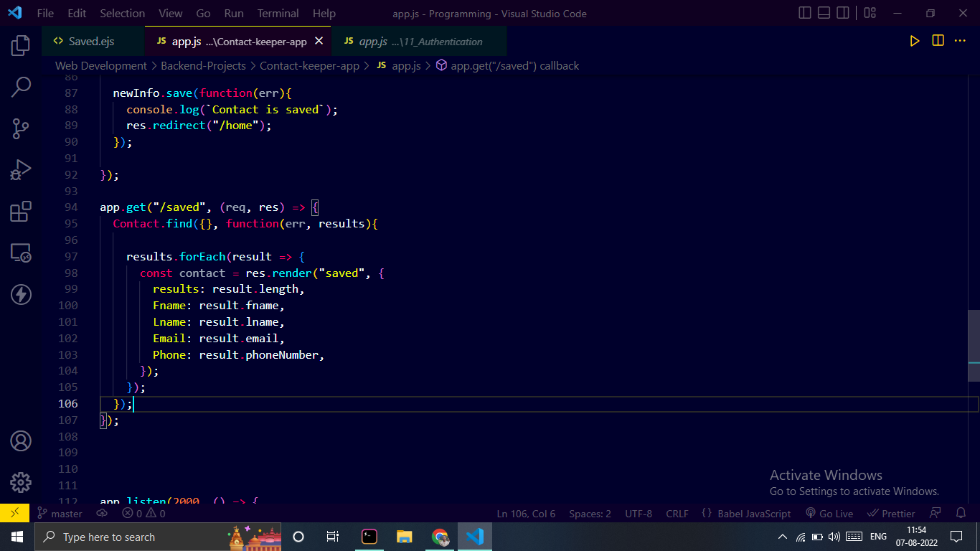Open the File Explorer taskbar icon
Image resolution: width=980 pixels, height=551 pixels.
point(405,537)
